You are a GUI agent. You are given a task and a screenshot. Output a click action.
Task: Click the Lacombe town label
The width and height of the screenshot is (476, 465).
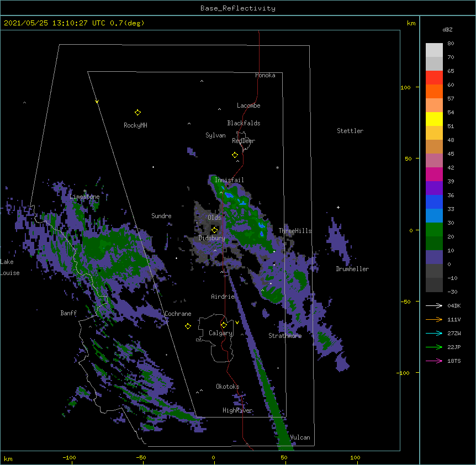click(x=248, y=105)
